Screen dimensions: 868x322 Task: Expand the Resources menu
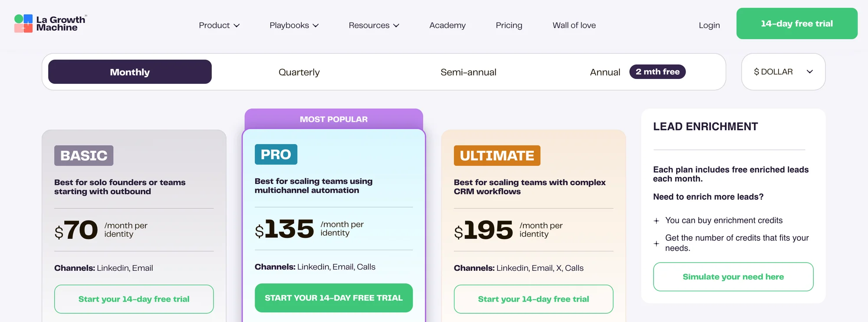(374, 25)
